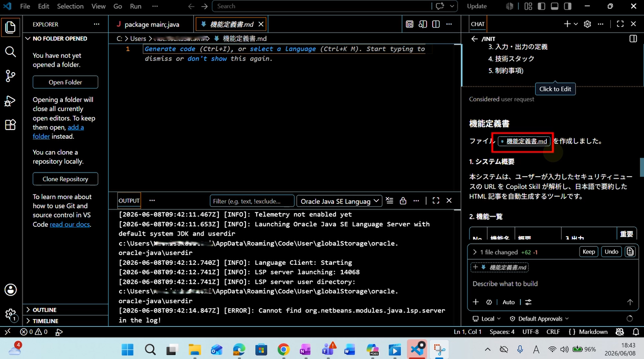Click the Copilot chat icon in title bar
Viewport: 644px width, 359px height.
[440, 6]
